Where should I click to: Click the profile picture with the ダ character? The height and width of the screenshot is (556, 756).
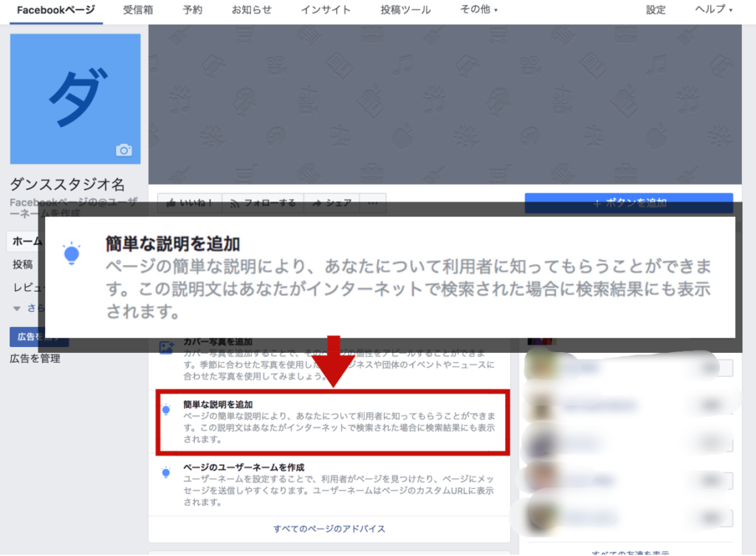click(75, 99)
